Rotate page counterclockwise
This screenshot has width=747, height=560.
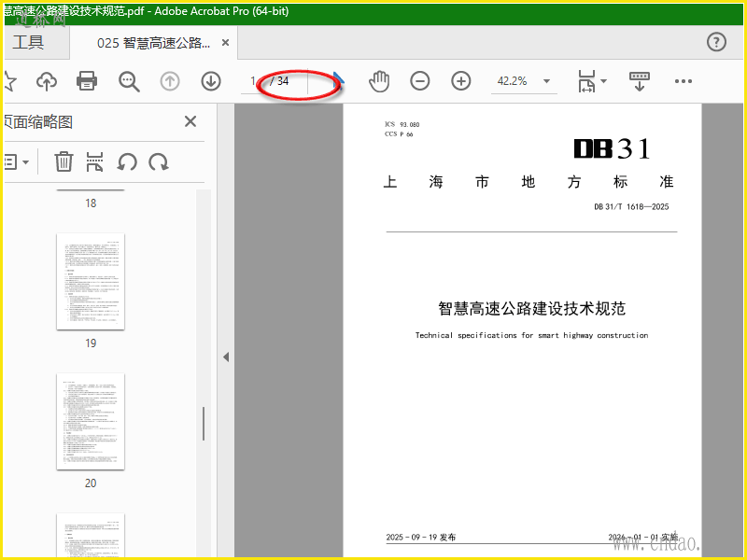click(x=127, y=162)
